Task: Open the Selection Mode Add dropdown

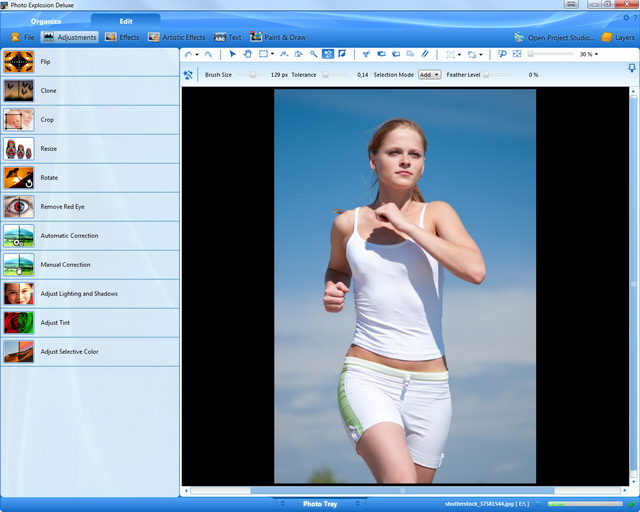Action: point(429,75)
